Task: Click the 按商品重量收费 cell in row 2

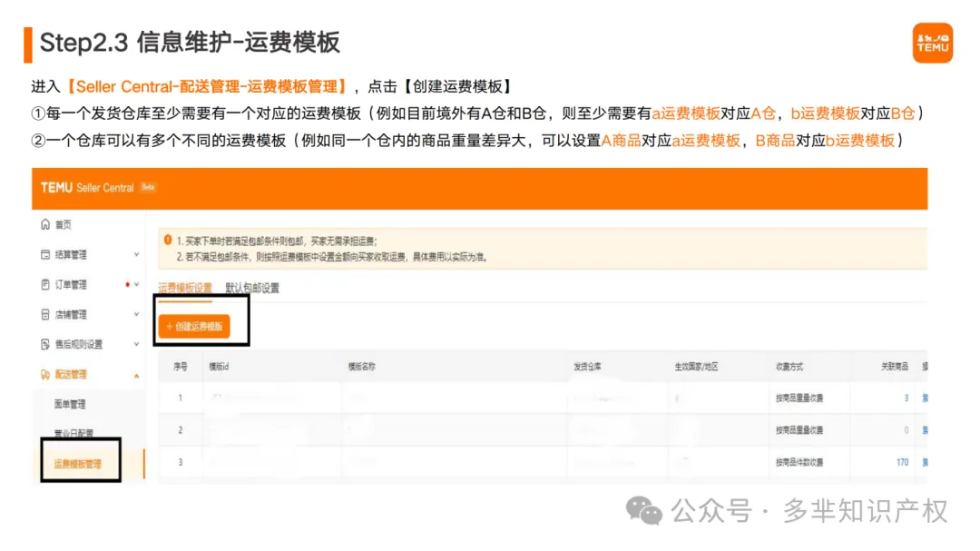Action: click(799, 430)
